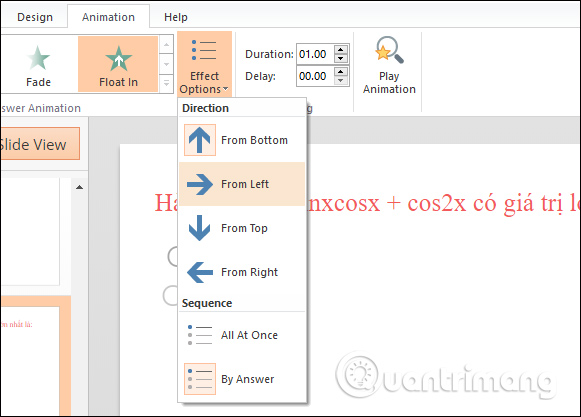Move animation gallery down one row

point(166,64)
